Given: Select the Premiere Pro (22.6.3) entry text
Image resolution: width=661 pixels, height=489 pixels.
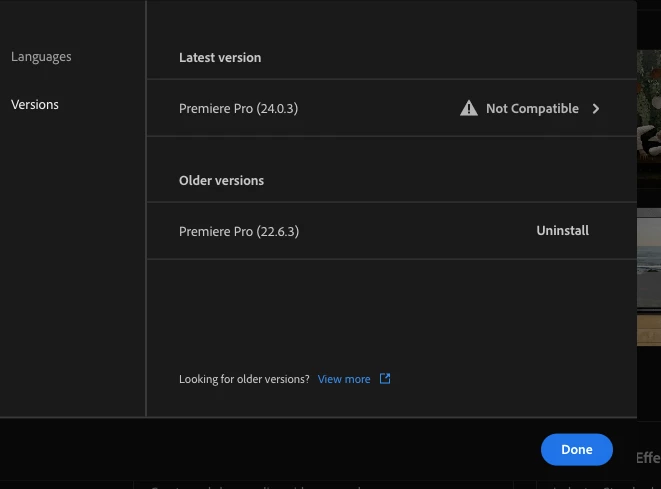Looking at the screenshot, I should click(x=239, y=231).
